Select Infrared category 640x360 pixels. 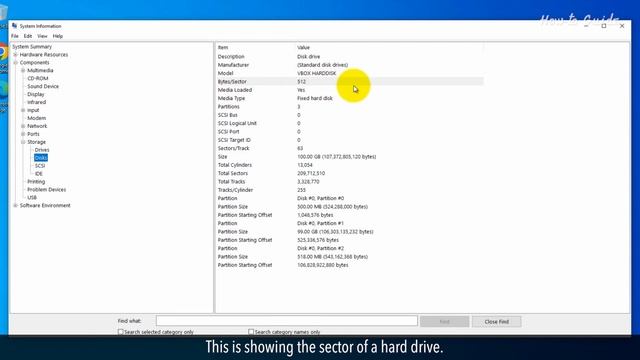point(36,102)
